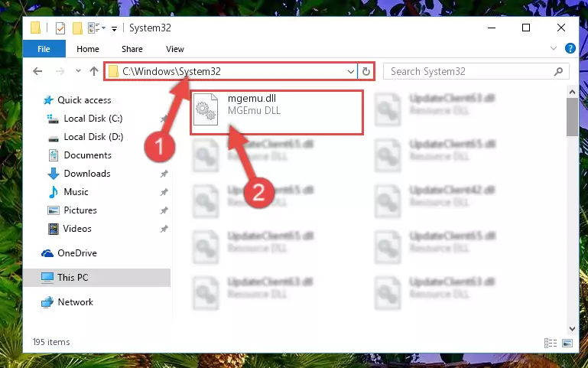Click the Documents page icon

54,155
